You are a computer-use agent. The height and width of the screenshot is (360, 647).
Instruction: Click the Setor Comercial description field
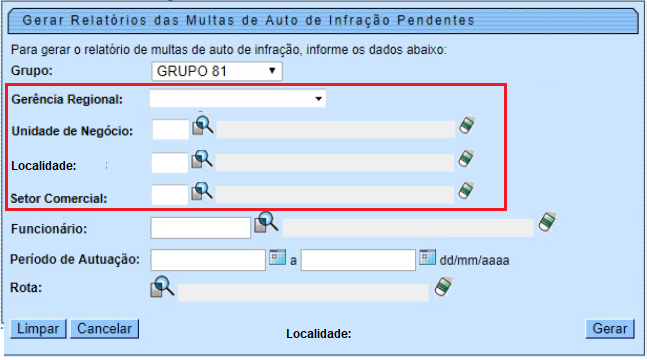point(335,195)
